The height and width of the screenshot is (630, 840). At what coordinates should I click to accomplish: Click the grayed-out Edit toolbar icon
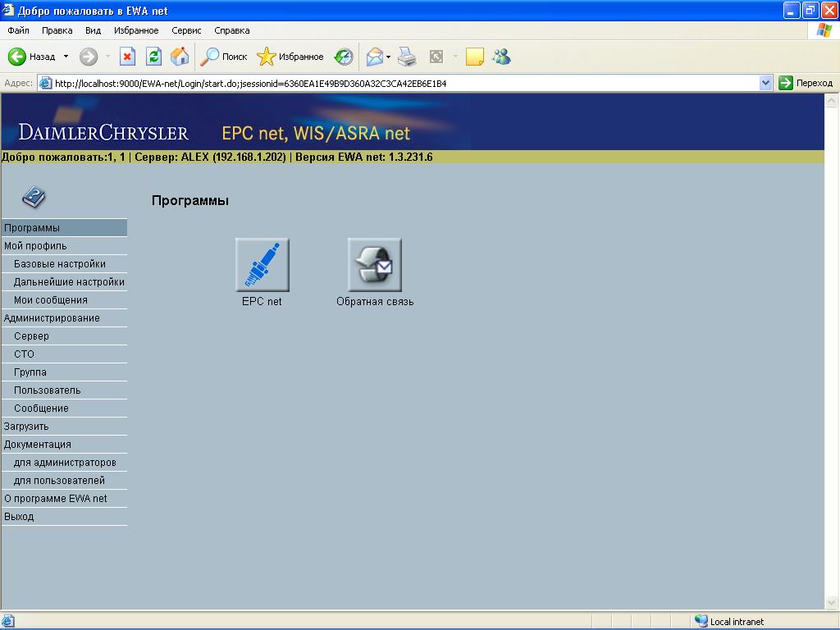(x=436, y=57)
